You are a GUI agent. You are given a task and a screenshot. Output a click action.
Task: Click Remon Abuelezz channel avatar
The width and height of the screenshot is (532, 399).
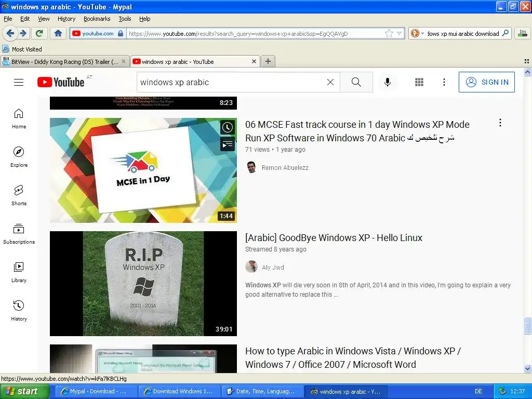point(251,167)
